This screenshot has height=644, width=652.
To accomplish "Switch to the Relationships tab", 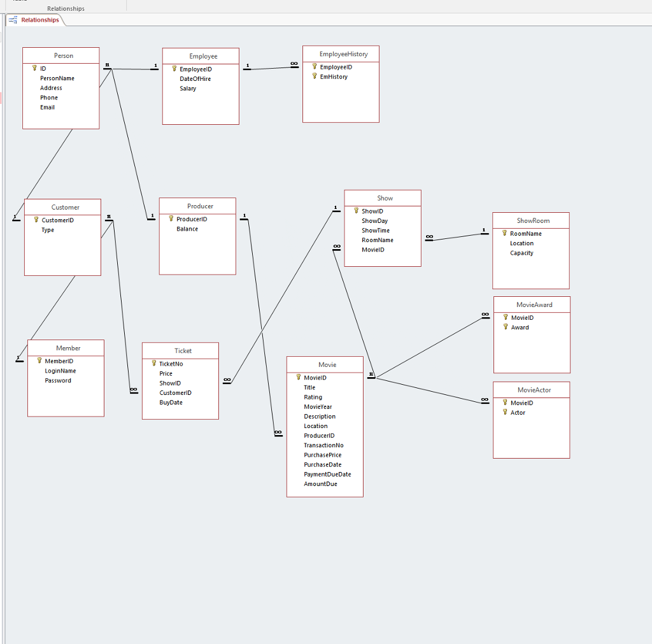I will click(x=40, y=20).
